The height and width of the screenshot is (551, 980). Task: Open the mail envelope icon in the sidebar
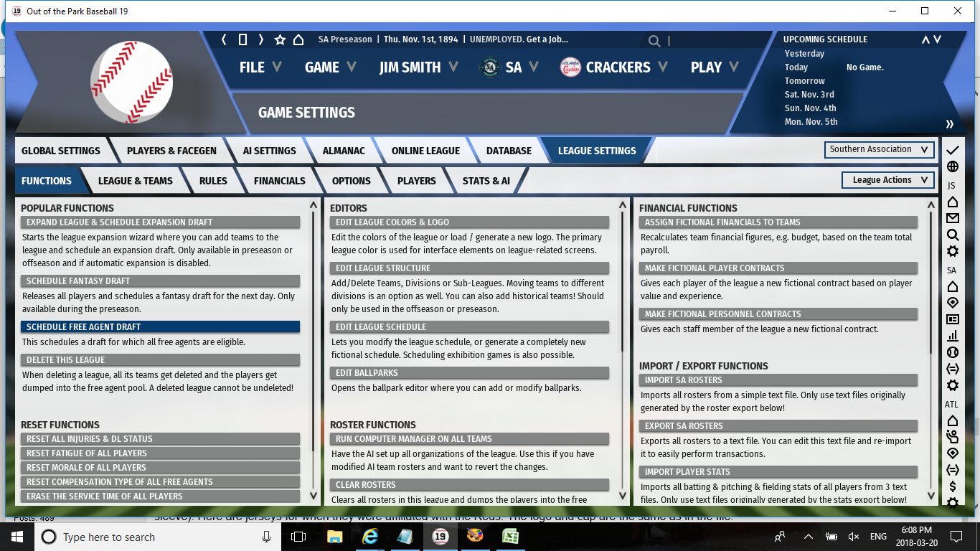click(952, 218)
